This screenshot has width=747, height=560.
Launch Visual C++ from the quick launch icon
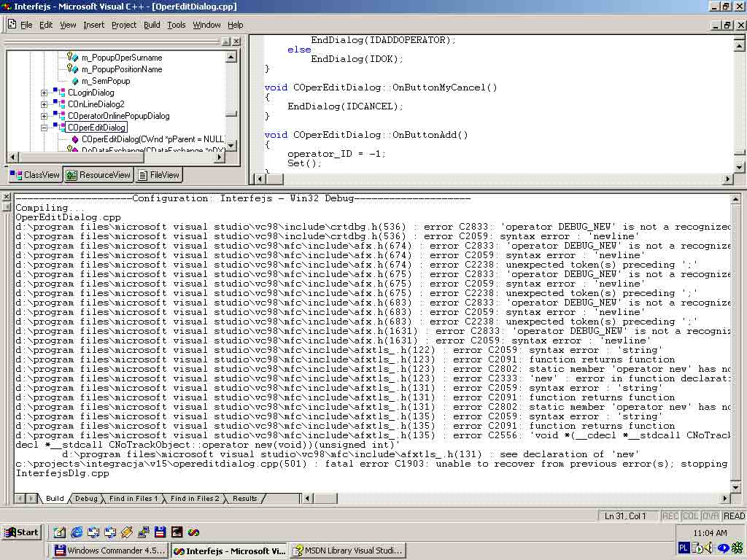[193, 532]
